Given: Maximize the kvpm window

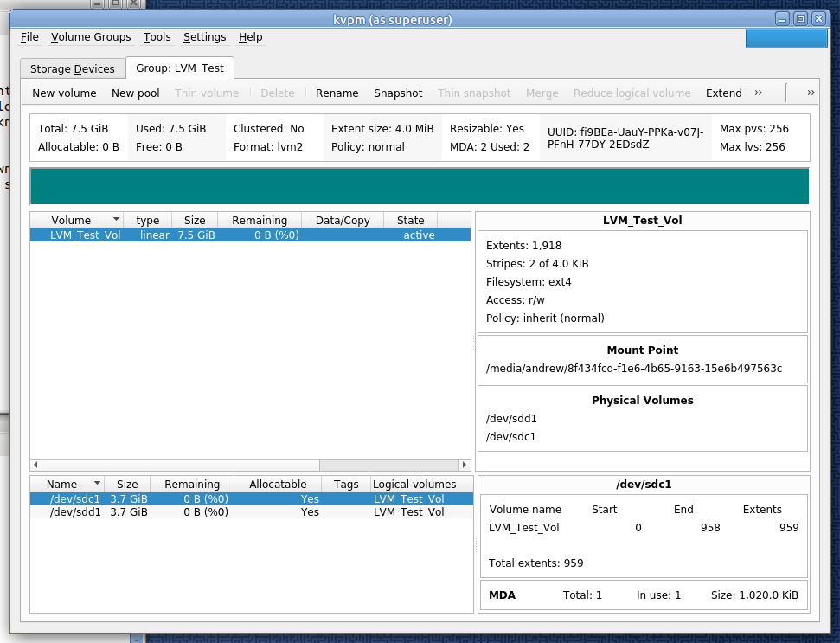Looking at the screenshot, I should (x=800, y=19).
